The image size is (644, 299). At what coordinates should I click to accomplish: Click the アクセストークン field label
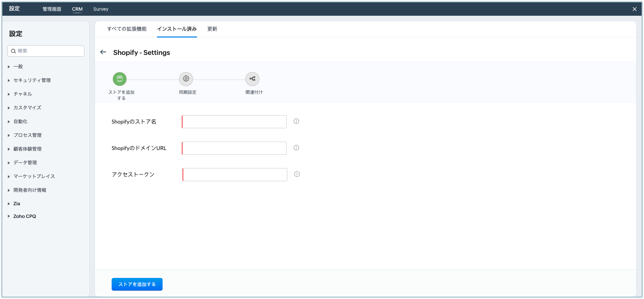[x=133, y=174]
